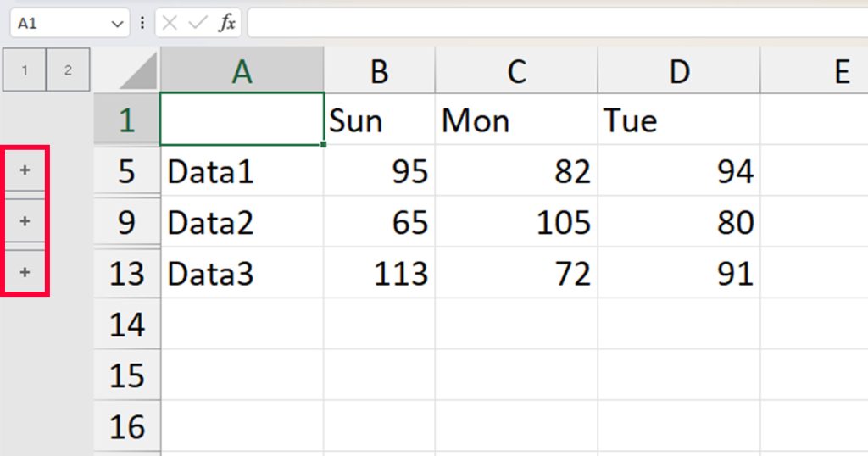This screenshot has width=868, height=456.
Task: Expand the outline group at row 13
Action: pos(25,272)
